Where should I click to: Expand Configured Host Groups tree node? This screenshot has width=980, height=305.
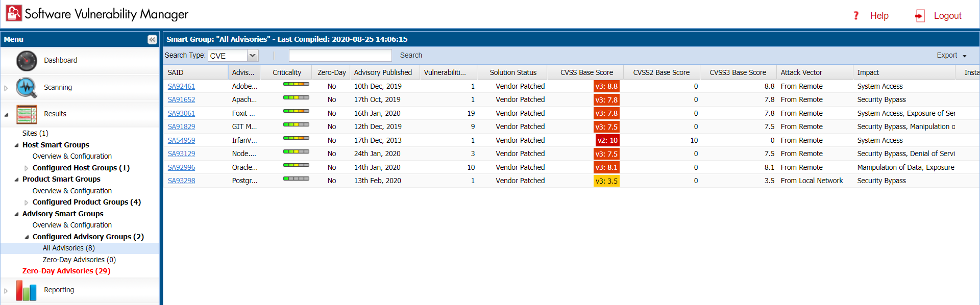(27, 168)
